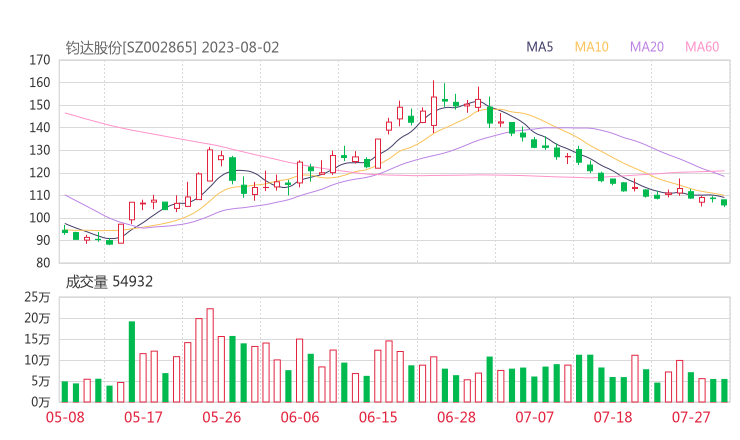Image resolution: width=740 pixels, height=440 pixels.
Task: Click the 10万 volume axis label
Action: click(37, 360)
